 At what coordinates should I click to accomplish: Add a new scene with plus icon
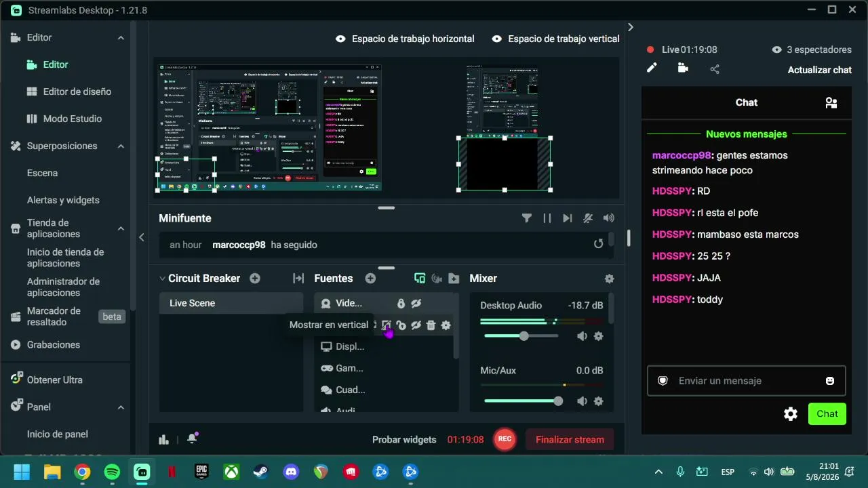(255, 279)
